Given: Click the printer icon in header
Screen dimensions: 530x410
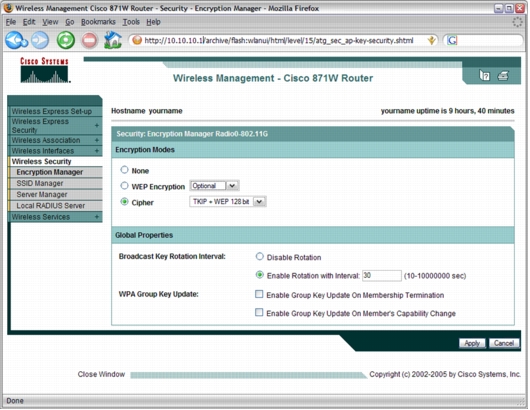Looking at the screenshot, I should pos(503,75).
